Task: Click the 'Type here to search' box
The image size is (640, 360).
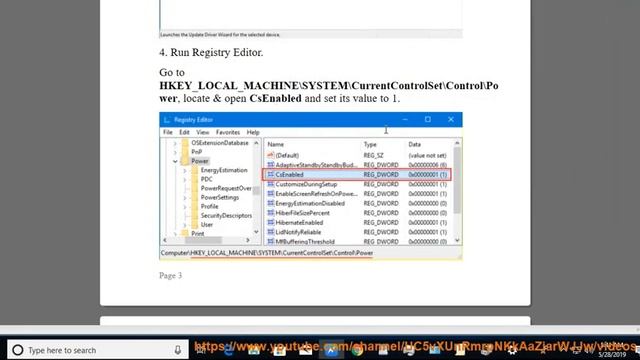Action: [x=98, y=350]
